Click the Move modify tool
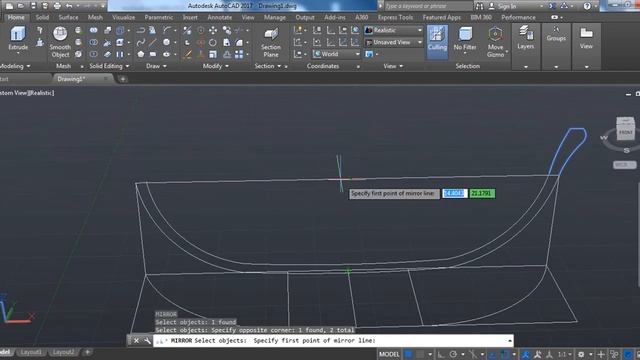This screenshot has height=360, width=640. pyautogui.click(x=213, y=30)
